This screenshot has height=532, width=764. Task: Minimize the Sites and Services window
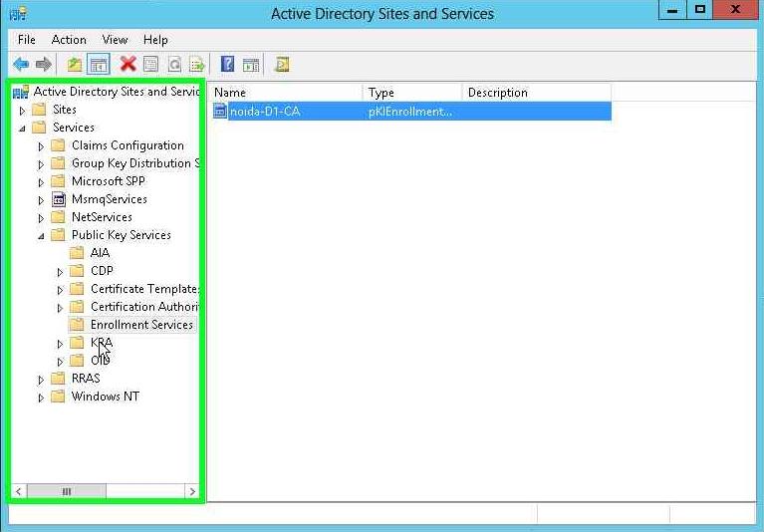click(x=672, y=10)
